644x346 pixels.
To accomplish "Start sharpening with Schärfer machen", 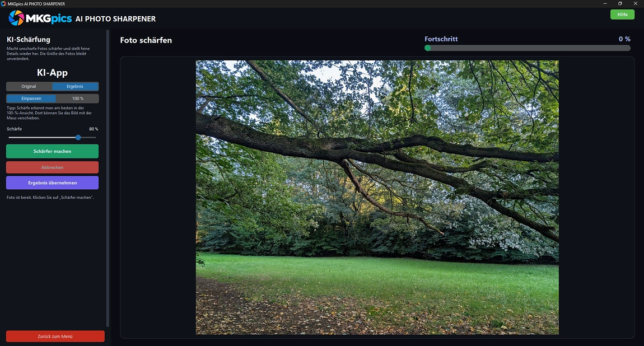I will [52, 151].
